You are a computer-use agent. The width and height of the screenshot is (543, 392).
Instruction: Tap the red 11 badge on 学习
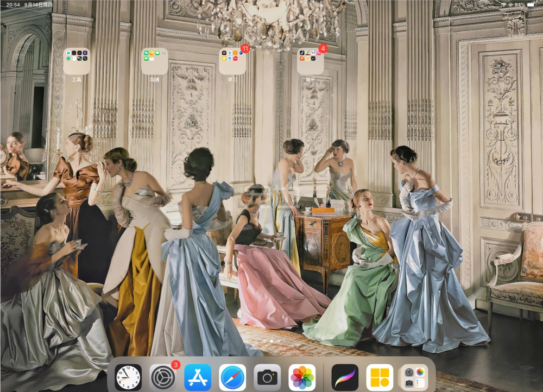pos(245,48)
